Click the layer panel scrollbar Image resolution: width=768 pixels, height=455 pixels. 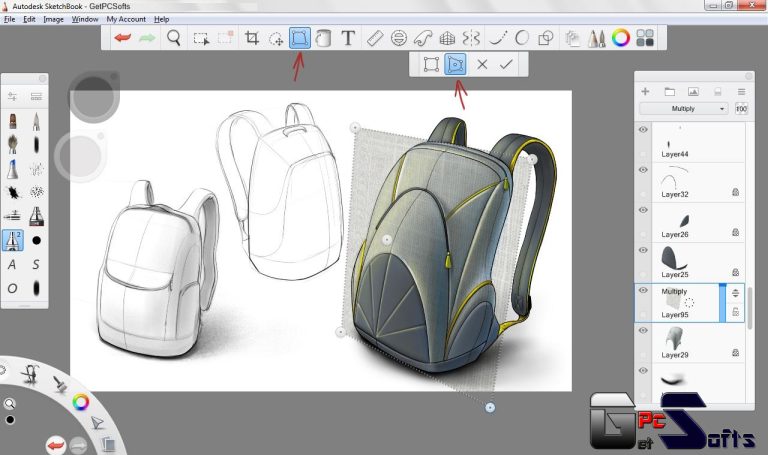pos(750,308)
